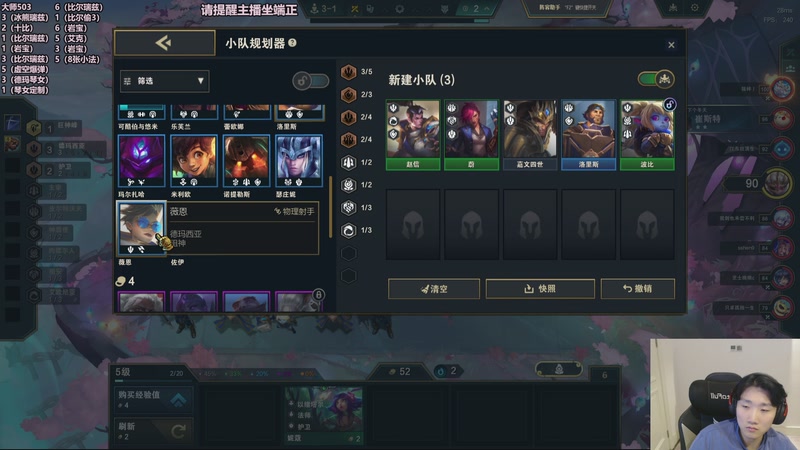800x450 pixels.
Task: Click the 撤销 undo button
Action: [x=638, y=289]
